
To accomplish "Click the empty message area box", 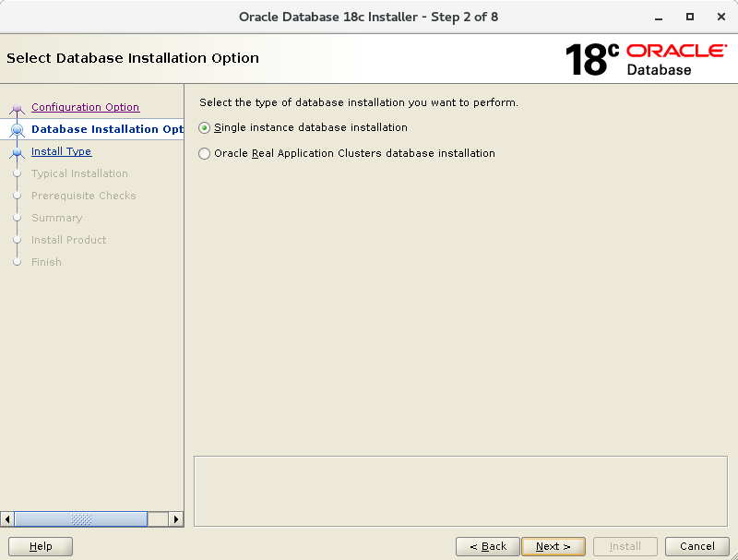I will pos(460,492).
